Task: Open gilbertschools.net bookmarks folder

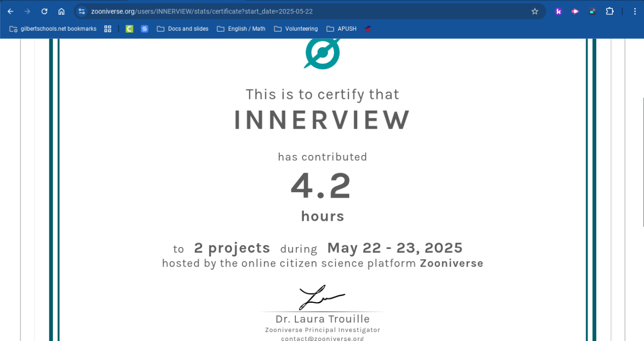Action: pos(53,29)
